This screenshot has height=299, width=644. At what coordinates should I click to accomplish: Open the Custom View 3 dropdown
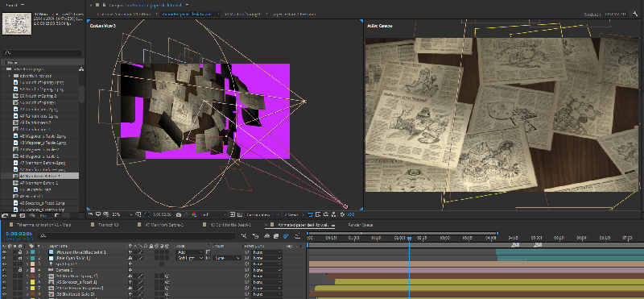[263, 214]
